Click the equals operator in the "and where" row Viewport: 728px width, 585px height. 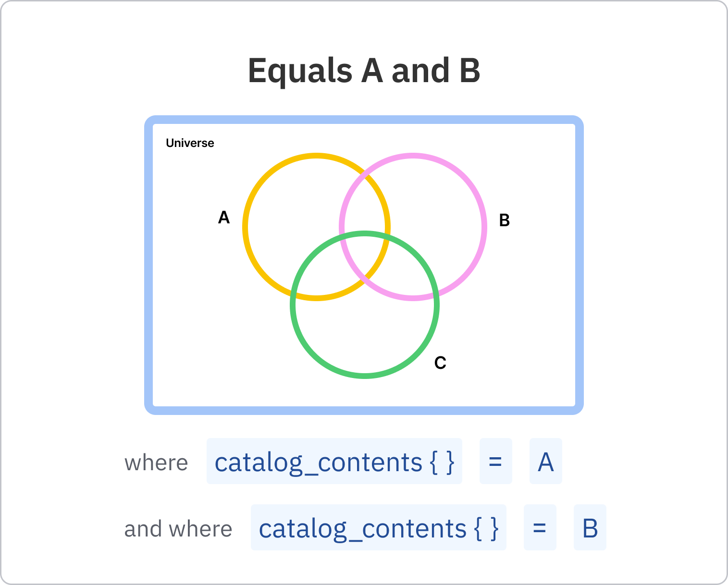click(540, 527)
